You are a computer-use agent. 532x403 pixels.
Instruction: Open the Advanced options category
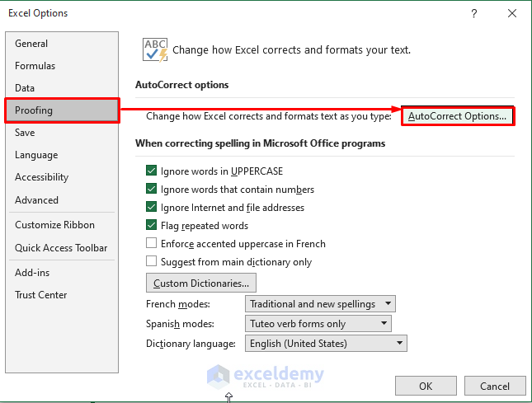(x=36, y=200)
